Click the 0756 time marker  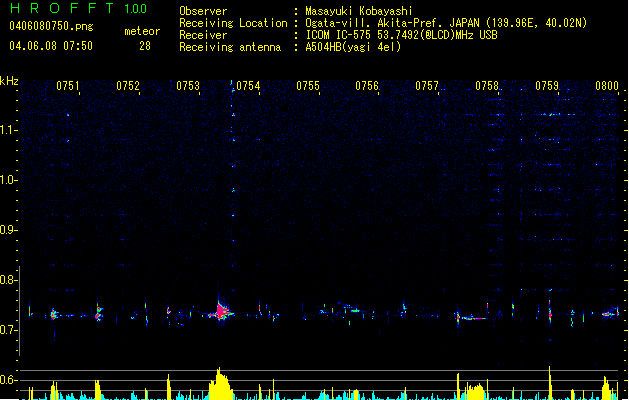367,86
